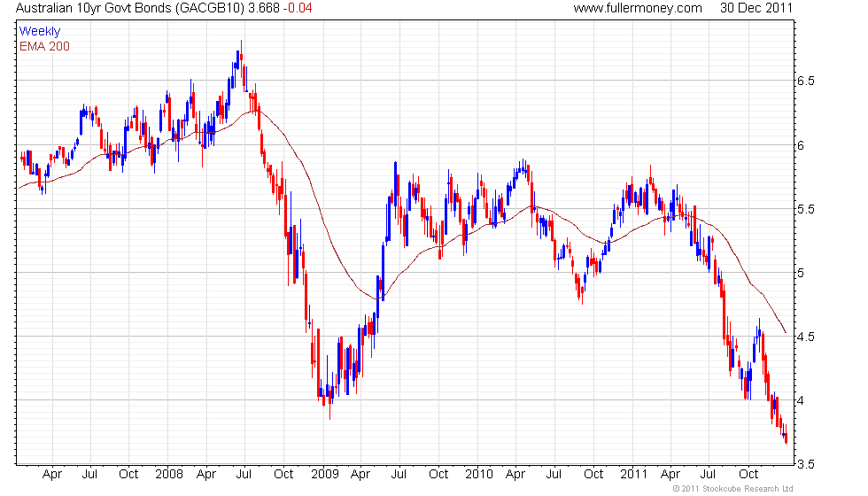Select the blue Weekly legend label
Screen dimensions: 868x496
(x=40, y=32)
